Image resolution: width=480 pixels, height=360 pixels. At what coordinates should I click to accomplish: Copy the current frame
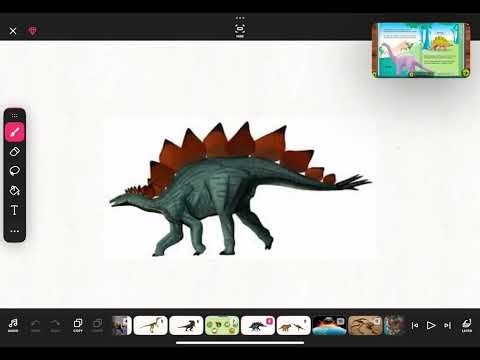pos(78,325)
